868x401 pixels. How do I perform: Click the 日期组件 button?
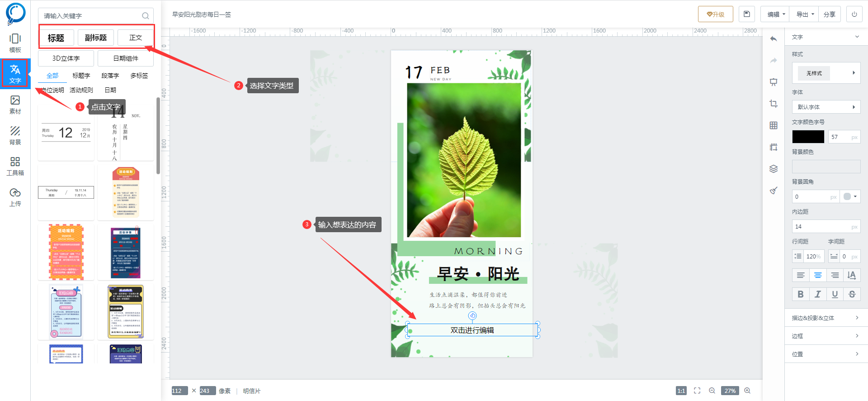pyautogui.click(x=126, y=58)
